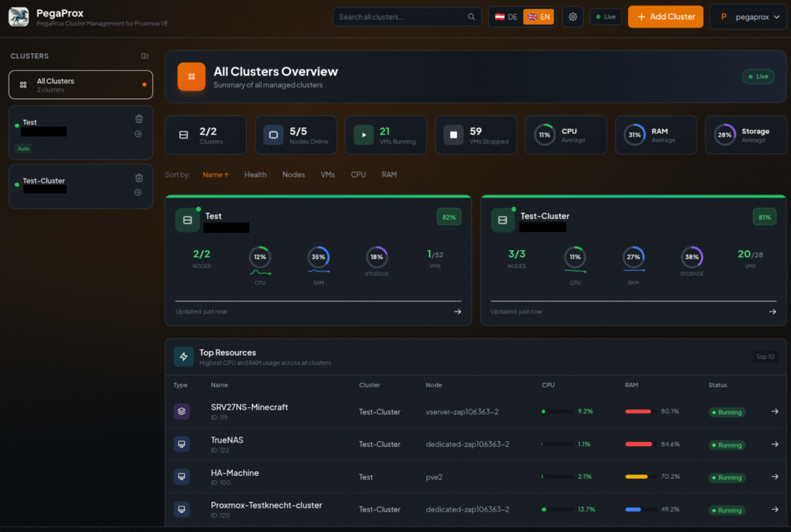Click the Top Resources lightning icon
Image resolution: width=791 pixels, height=532 pixels.
tap(184, 356)
